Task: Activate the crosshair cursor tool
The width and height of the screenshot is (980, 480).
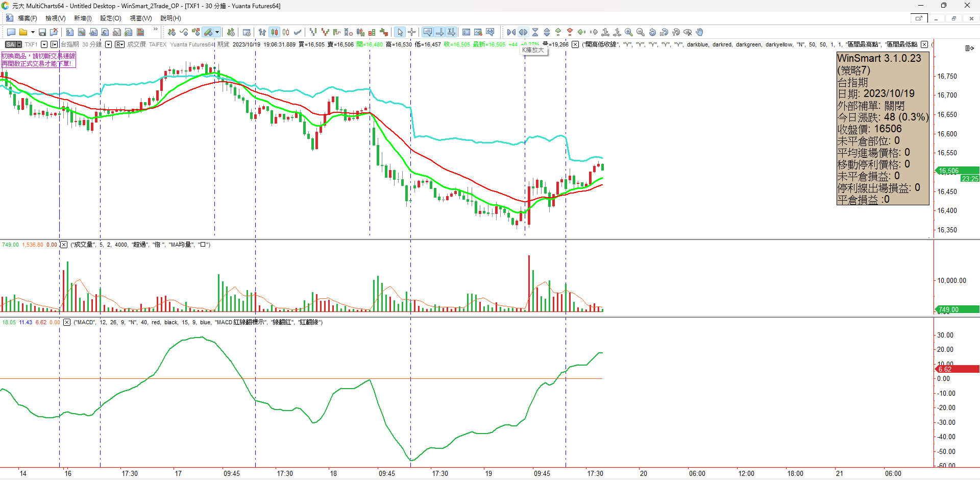Action: (x=411, y=32)
